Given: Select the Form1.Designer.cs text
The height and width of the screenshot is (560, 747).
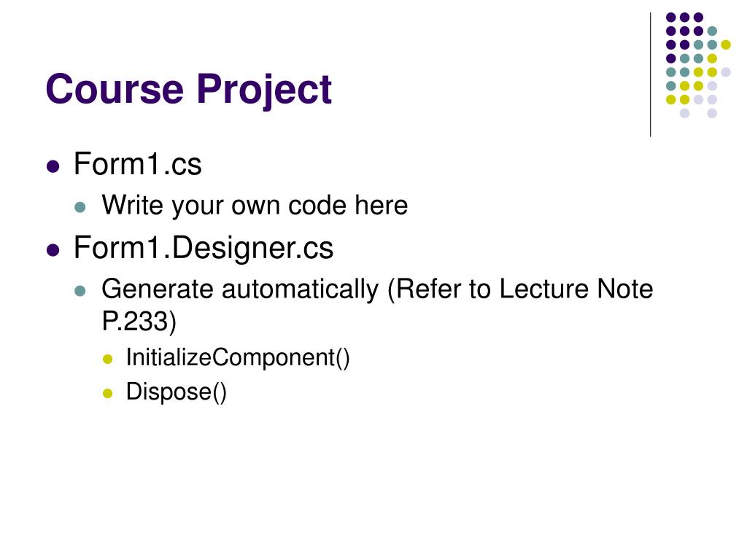Looking at the screenshot, I should point(204,248).
